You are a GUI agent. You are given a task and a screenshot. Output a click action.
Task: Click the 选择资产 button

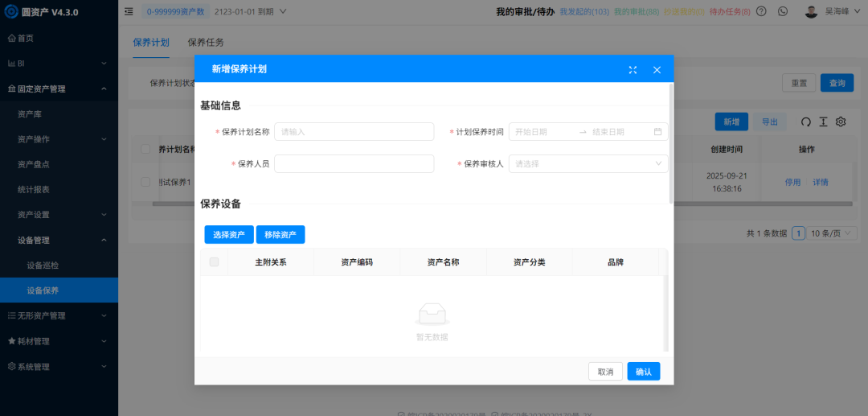(229, 235)
